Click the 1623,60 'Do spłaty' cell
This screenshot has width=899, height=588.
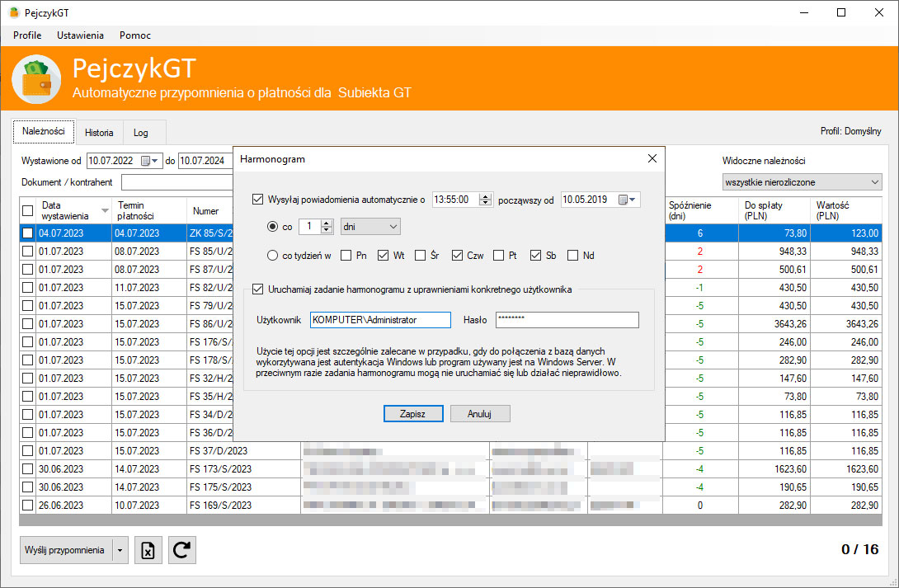point(774,468)
